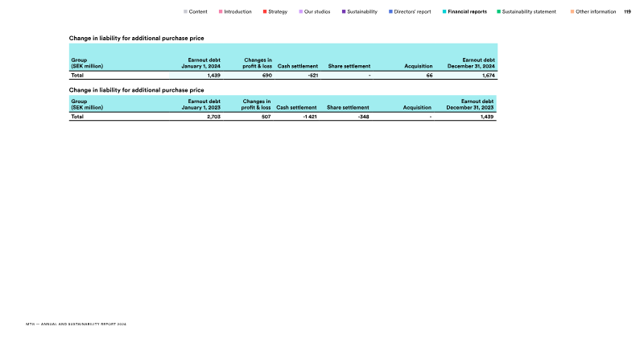
Task: Click the orange Other information square marker
Action: point(572,12)
